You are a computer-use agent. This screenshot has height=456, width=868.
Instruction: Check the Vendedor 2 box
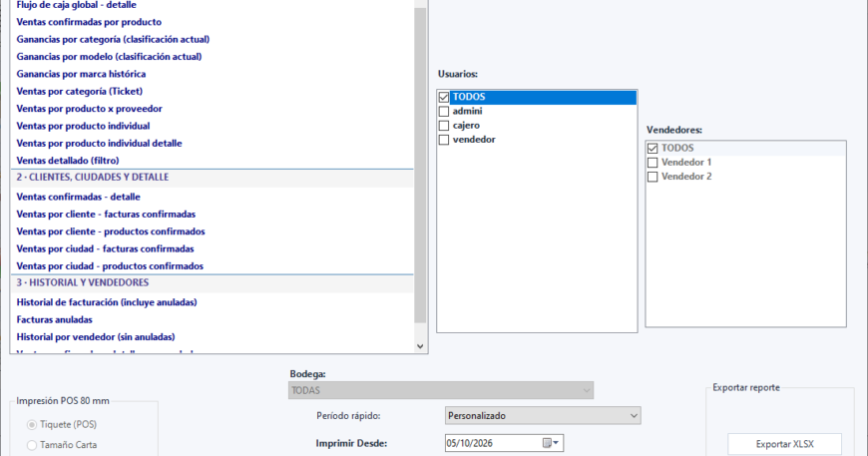(x=652, y=177)
